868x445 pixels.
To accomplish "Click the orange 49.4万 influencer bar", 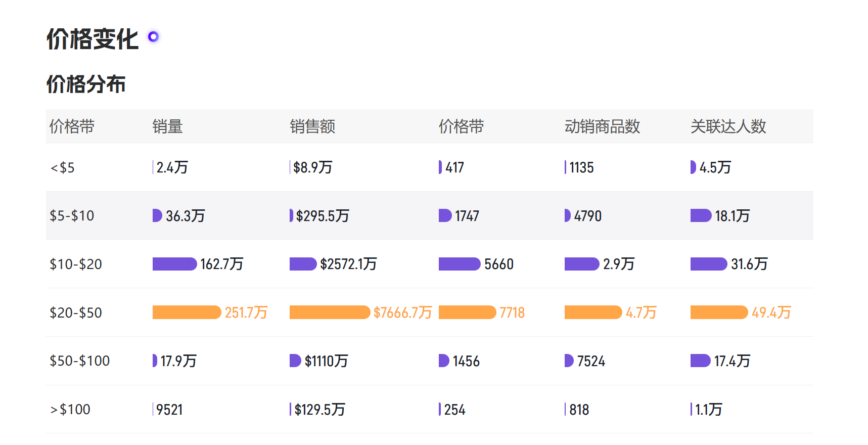I will coord(719,313).
